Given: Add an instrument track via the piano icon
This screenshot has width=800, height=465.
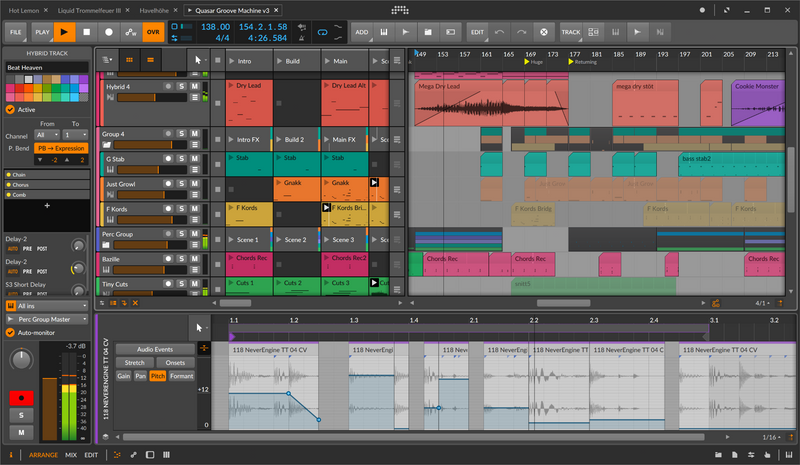Looking at the screenshot, I should pyautogui.click(x=384, y=32).
